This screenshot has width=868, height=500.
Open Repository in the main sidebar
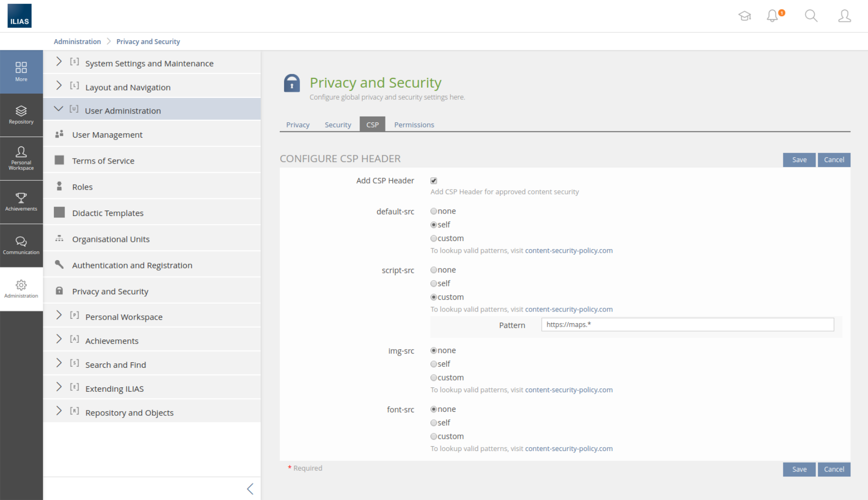click(x=21, y=115)
